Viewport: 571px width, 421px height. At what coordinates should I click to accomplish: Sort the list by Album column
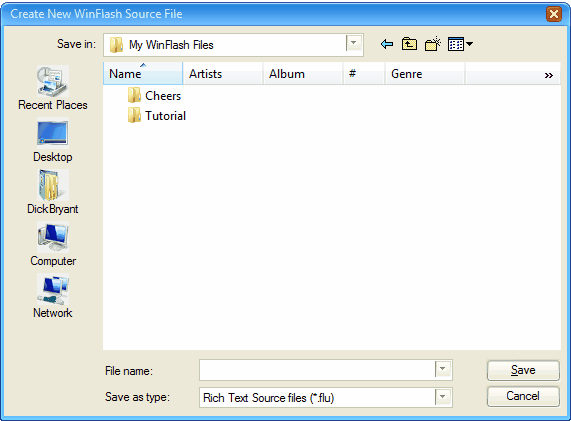303,74
